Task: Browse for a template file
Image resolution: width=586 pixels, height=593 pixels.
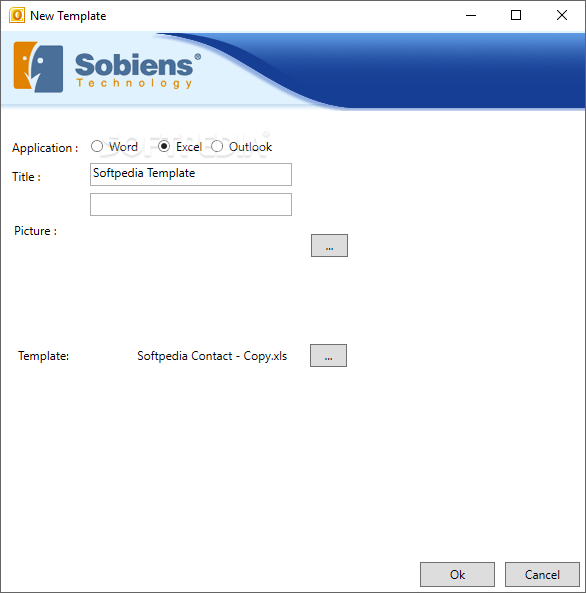Action: pos(328,355)
